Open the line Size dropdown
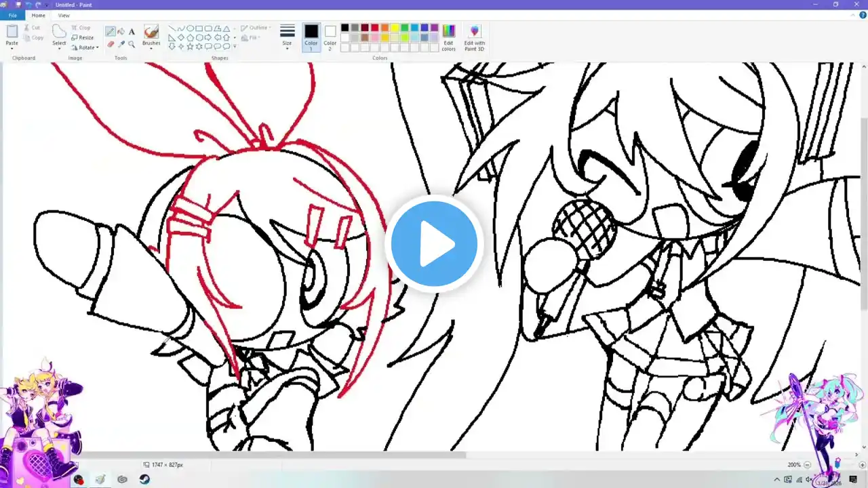The width and height of the screenshot is (868, 488). [287, 37]
